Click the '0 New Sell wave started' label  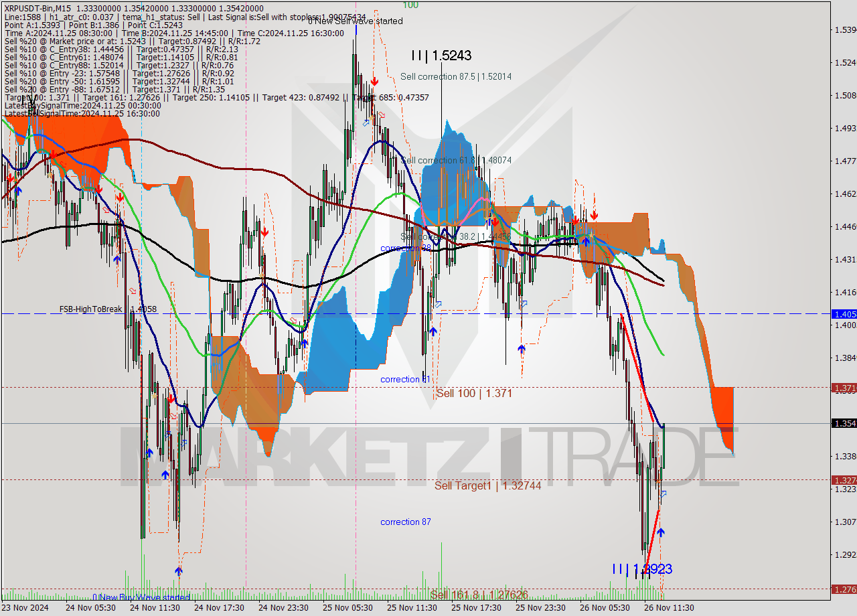coord(356,21)
